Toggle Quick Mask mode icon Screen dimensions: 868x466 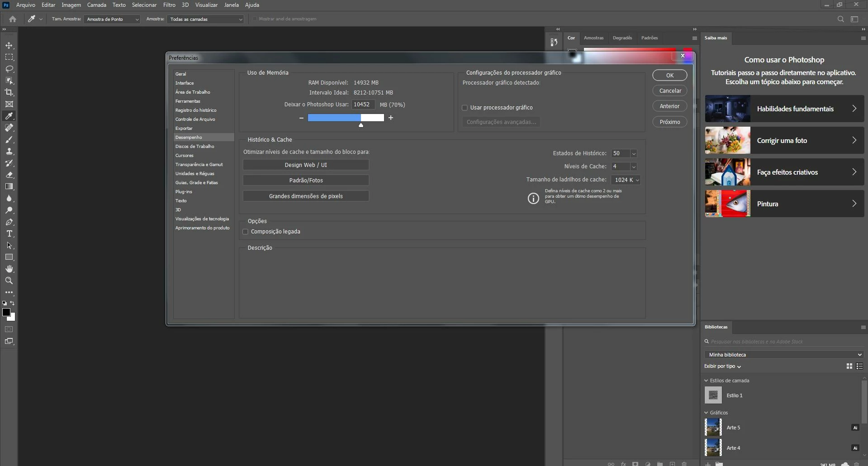click(9, 329)
